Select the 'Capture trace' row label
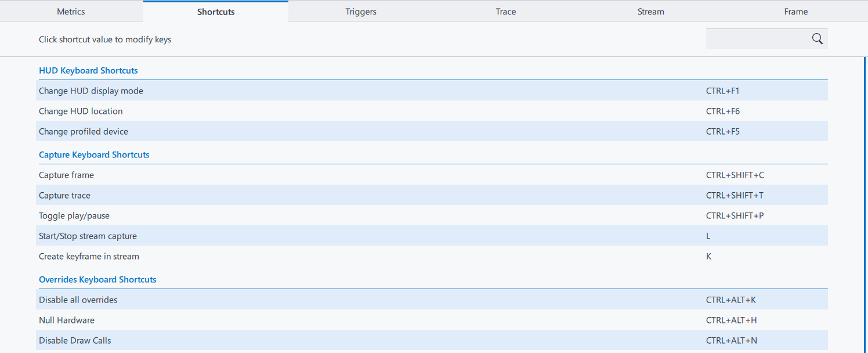 [x=64, y=195]
